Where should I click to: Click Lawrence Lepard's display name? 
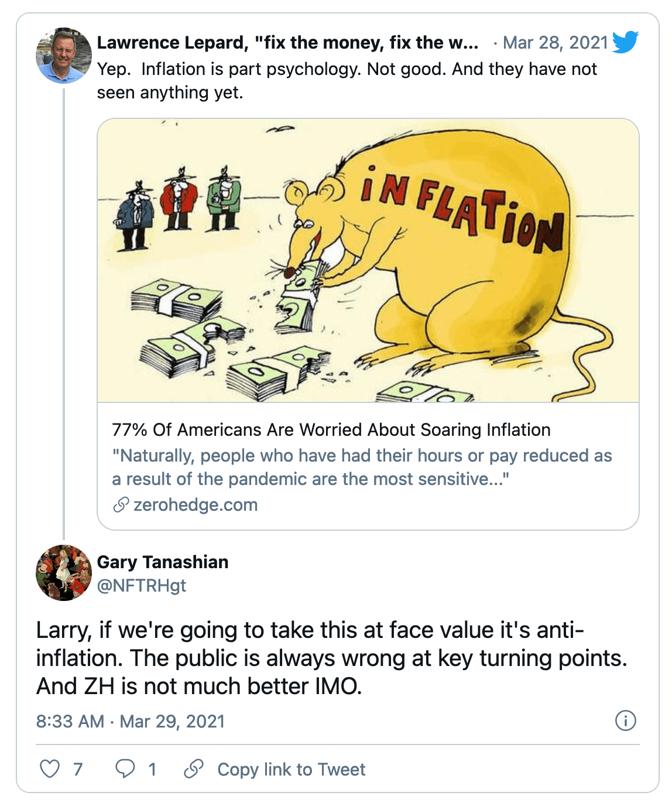[288, 42]
